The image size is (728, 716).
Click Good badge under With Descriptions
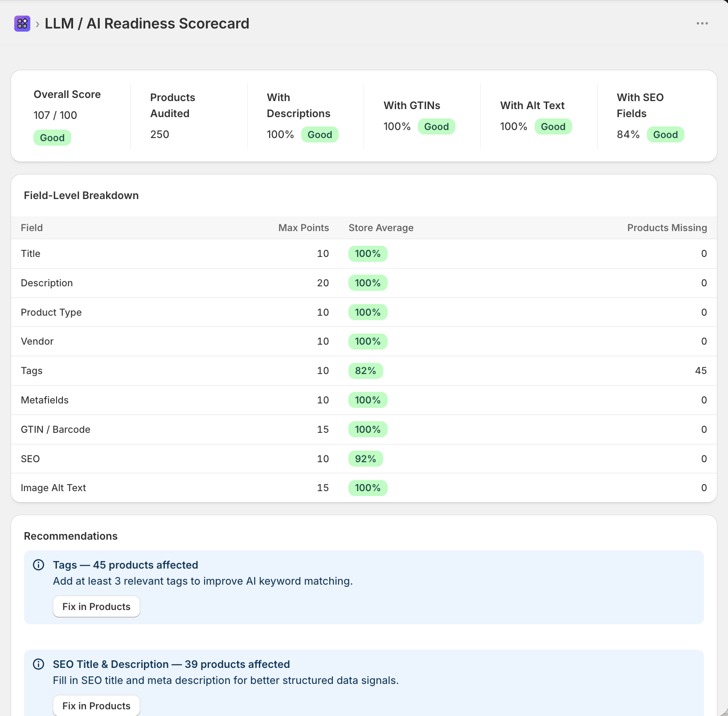[320, 134]
